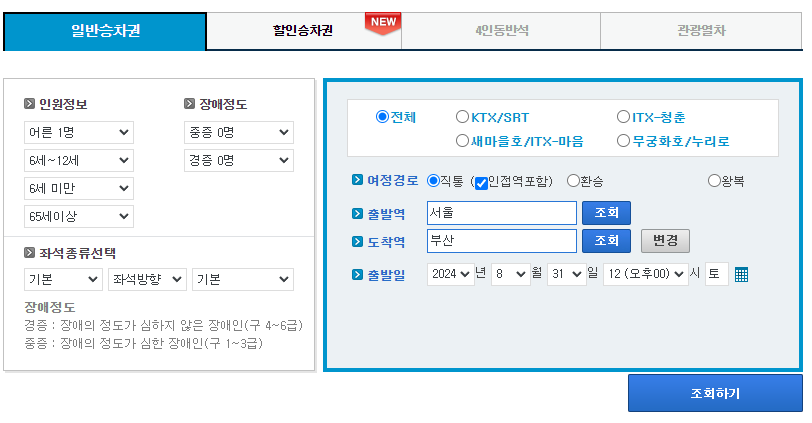The height and width of the screenshot is (423, 812).
Task: Click the 도착역 input field containing 부산
Action: click(x=502, y=241)
